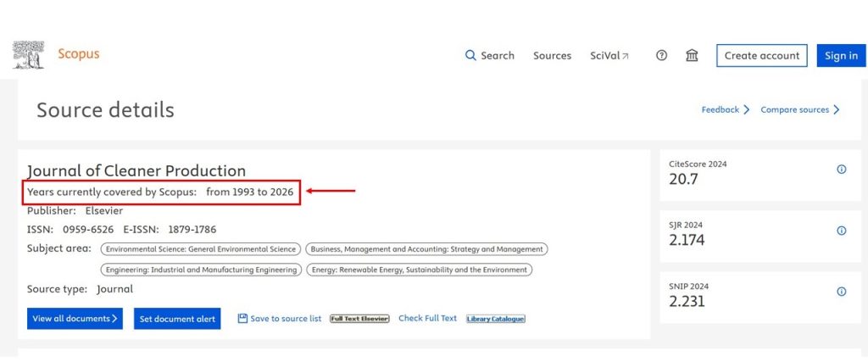The height and width of the screenshot is (362, 868).
Task: Click the publisher name Elsevier
Action: [x=104, y=211]
